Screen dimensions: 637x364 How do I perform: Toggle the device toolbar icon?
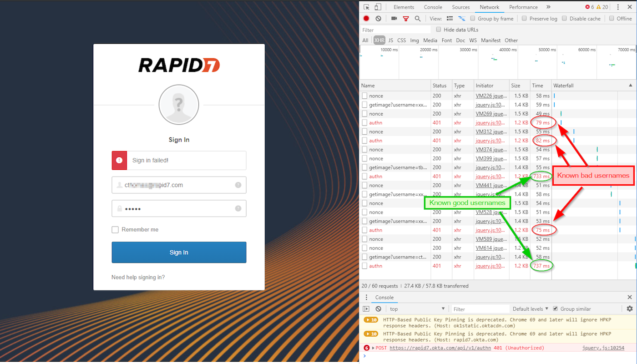click(378, 7)
